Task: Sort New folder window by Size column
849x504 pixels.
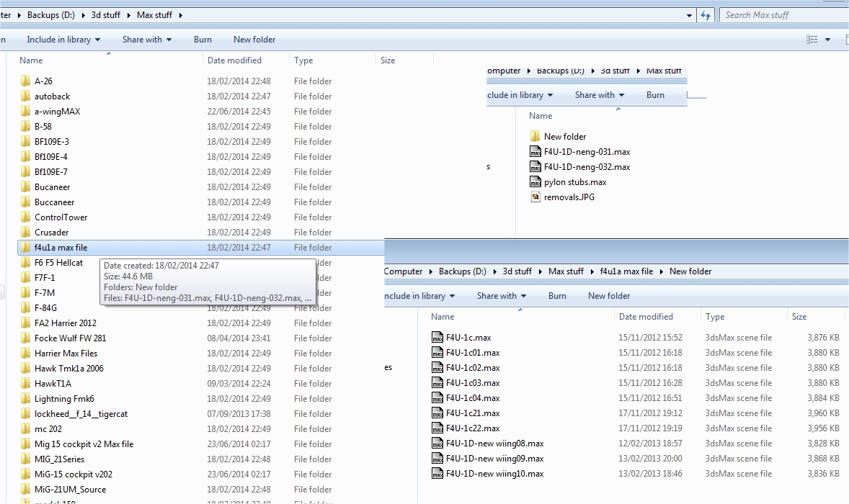Action: (799, 317)
